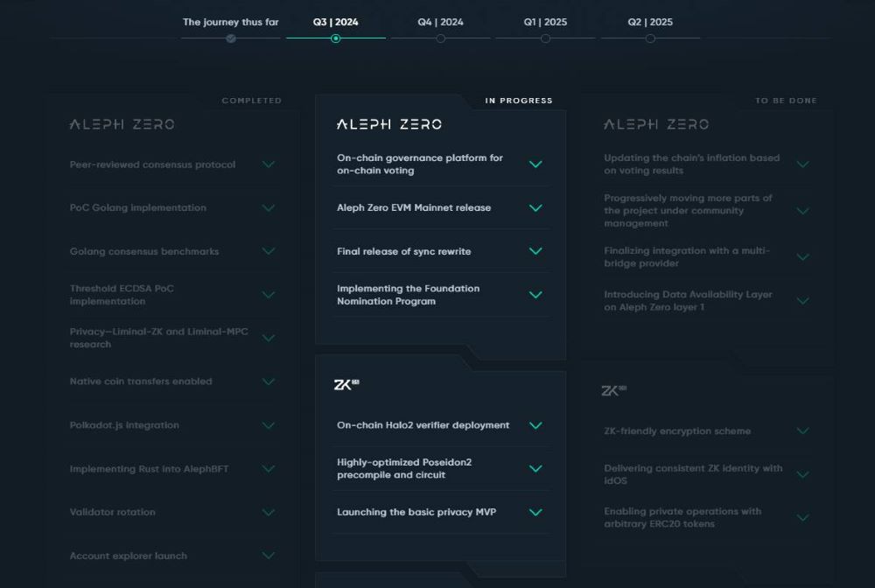Open the Q2 | 2025 roadmap tab
875x588 pixels.
click(650, 22)
